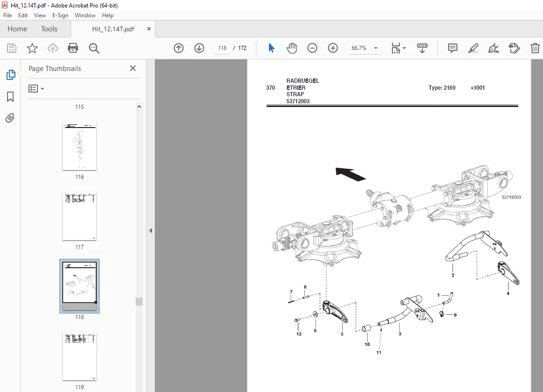Upload the file to cloud
This screenshot has width=543, height=392.
point(53,48)
